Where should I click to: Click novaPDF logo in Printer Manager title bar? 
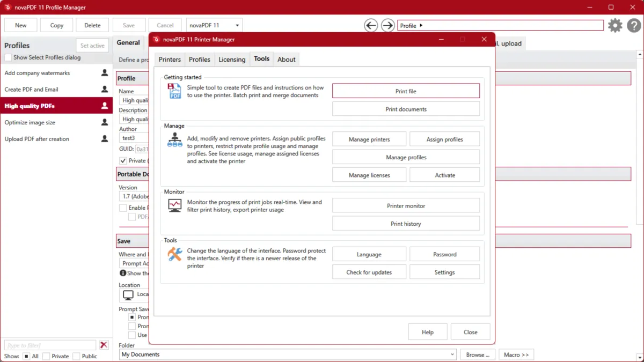pyautogui.click(x=156, y=39)
